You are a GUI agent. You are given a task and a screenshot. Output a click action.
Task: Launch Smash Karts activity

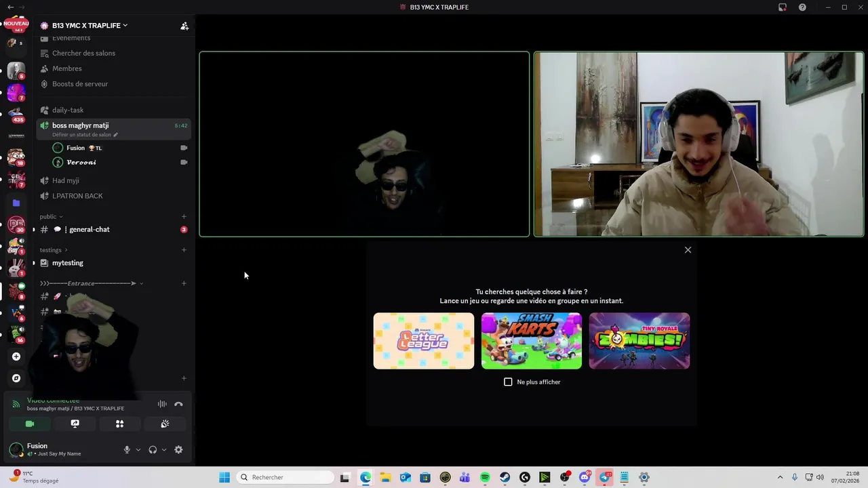532,341
